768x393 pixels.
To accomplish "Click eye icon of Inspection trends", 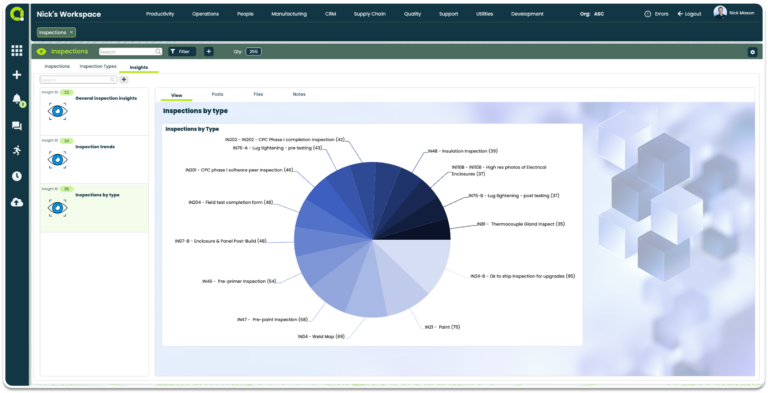I will pyautogui.click(x=58, y=160).
